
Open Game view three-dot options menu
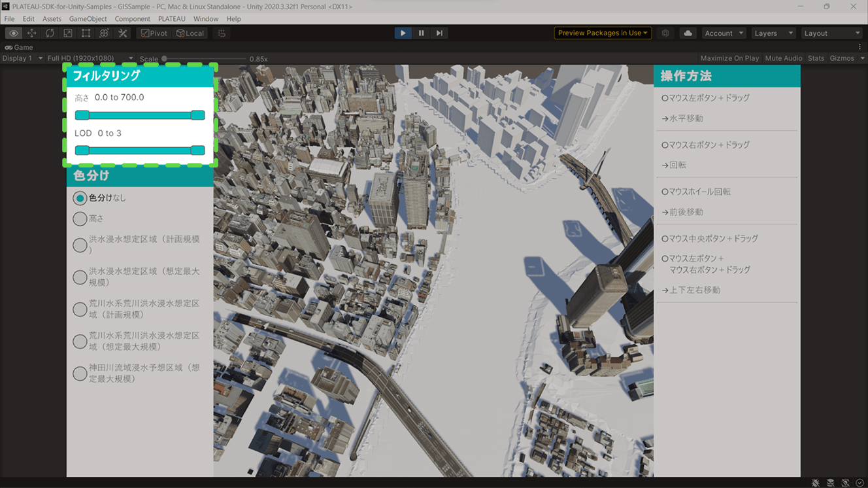pyautogui.click(x=860, y=47)
